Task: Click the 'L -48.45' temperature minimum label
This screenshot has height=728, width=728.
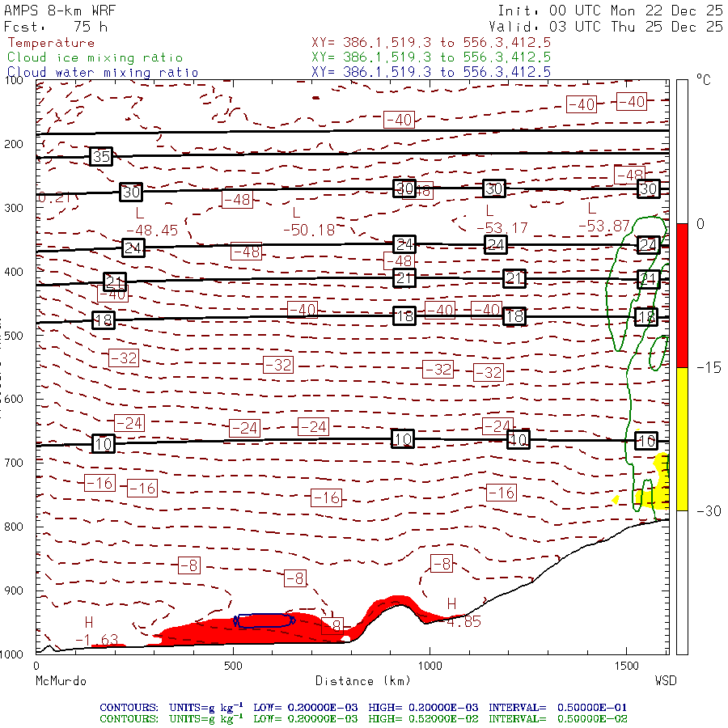Action: point(152,222)
